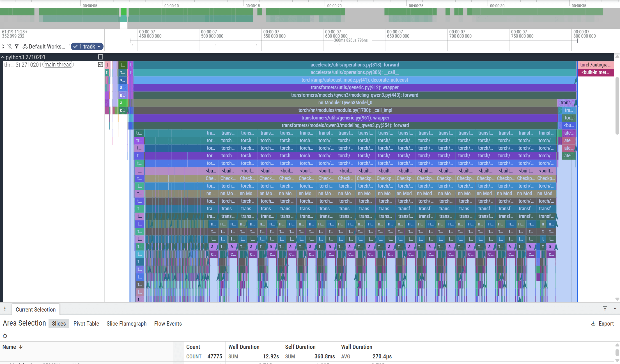Move details panel to top with arrow icon
The width and height of the screenshot is (620, 364).
point(605,308)
